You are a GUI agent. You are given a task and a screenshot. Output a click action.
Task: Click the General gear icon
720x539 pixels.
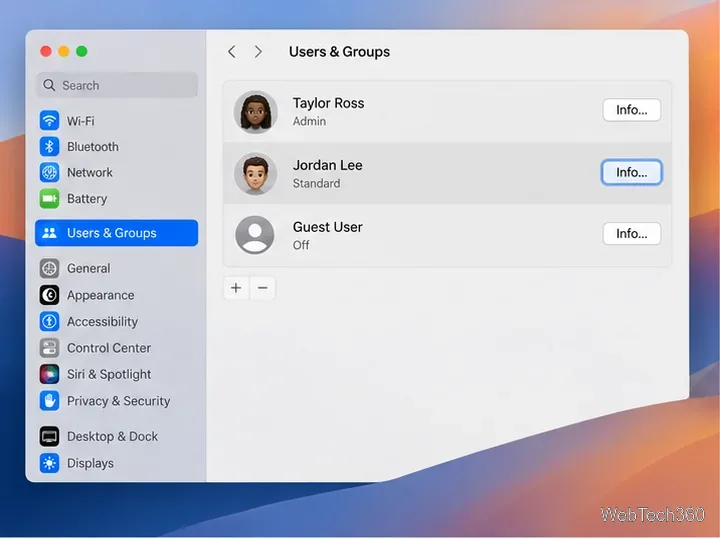49,269
